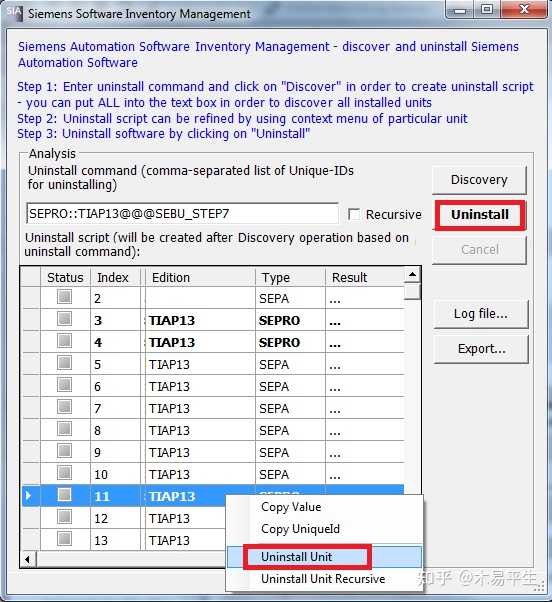Click the vertical scrollbar thumb
This screenshot has width=552, height=602.
(412, 291)
